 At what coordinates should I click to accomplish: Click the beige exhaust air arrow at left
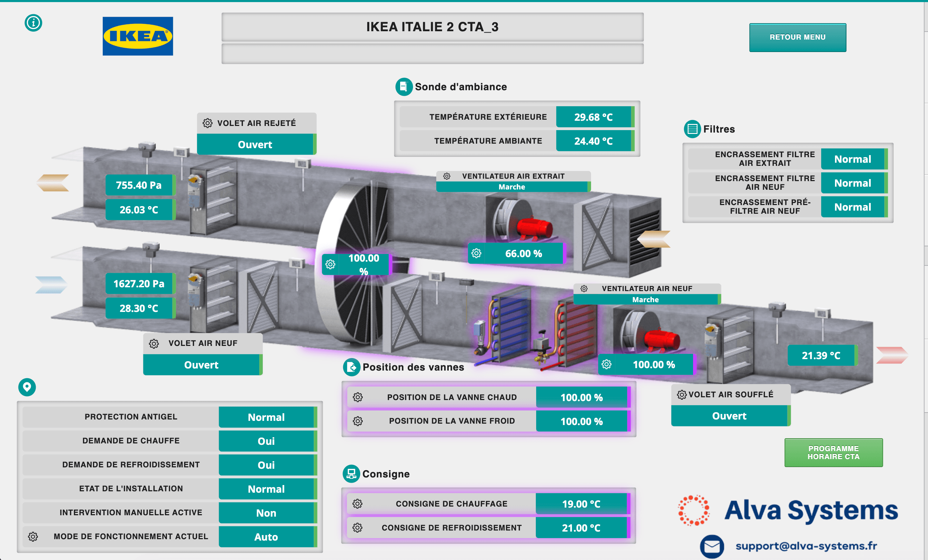point(53,183)
